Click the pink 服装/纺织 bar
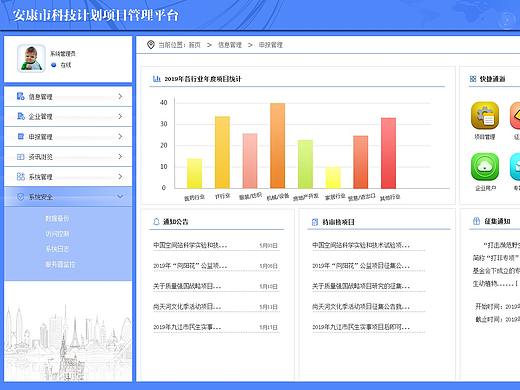The width and height of the screenshot is (520, 390). tap(250, 161)
